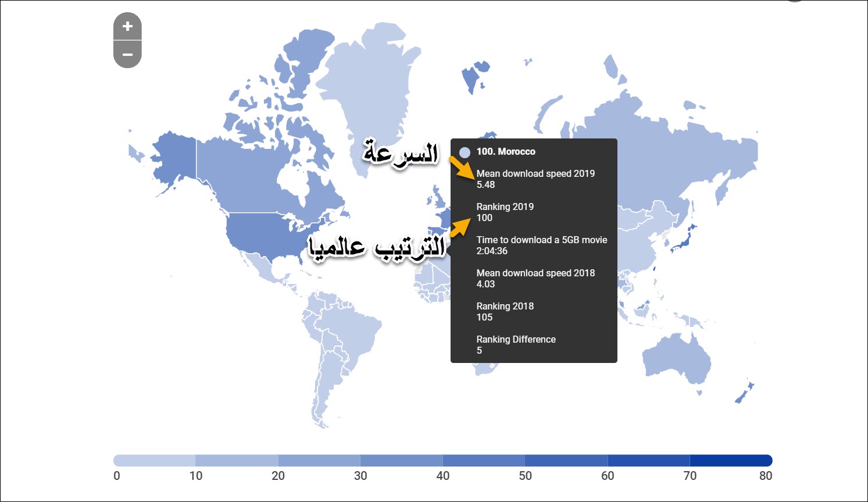The image size is (868, 502).
Task: Click the 50–60 legend color segment
Action: click(566, 461)
